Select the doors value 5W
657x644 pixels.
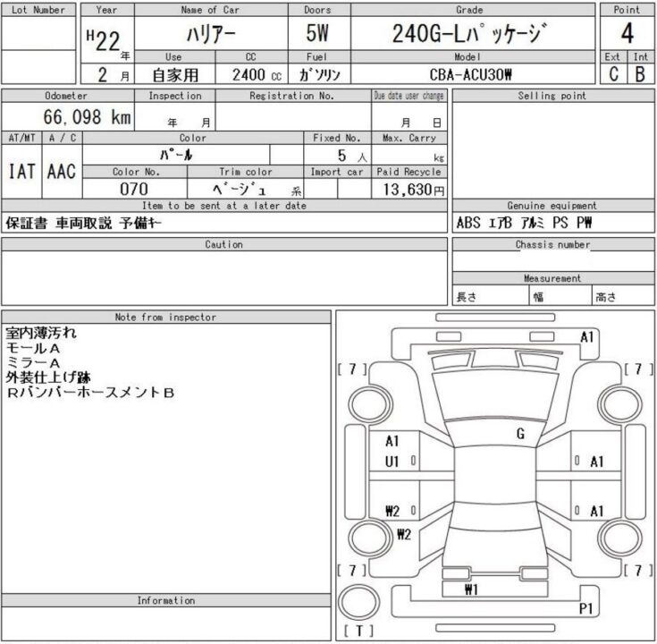coord(317,34)
